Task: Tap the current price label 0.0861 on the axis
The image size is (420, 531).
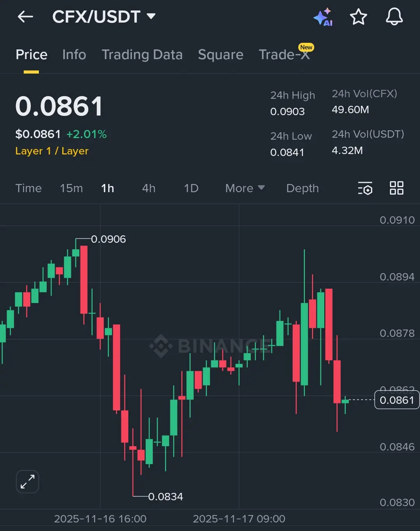Action: pos(397,400)
